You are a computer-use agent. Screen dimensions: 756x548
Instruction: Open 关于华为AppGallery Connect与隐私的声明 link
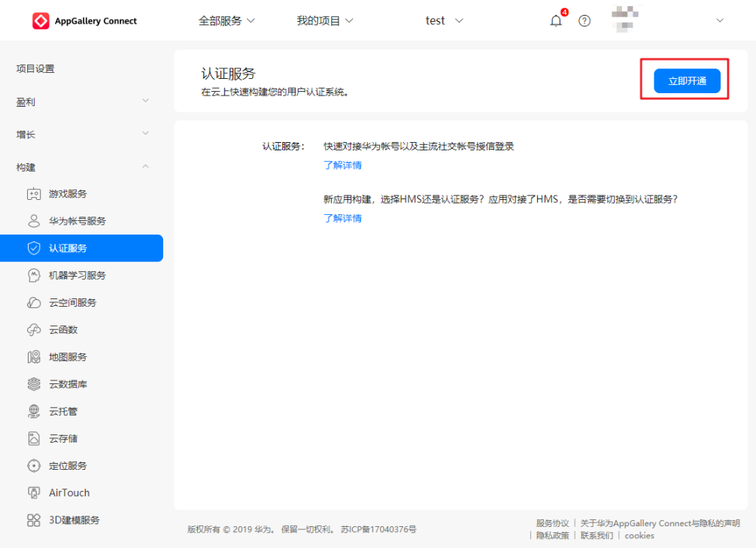point(660,523)
